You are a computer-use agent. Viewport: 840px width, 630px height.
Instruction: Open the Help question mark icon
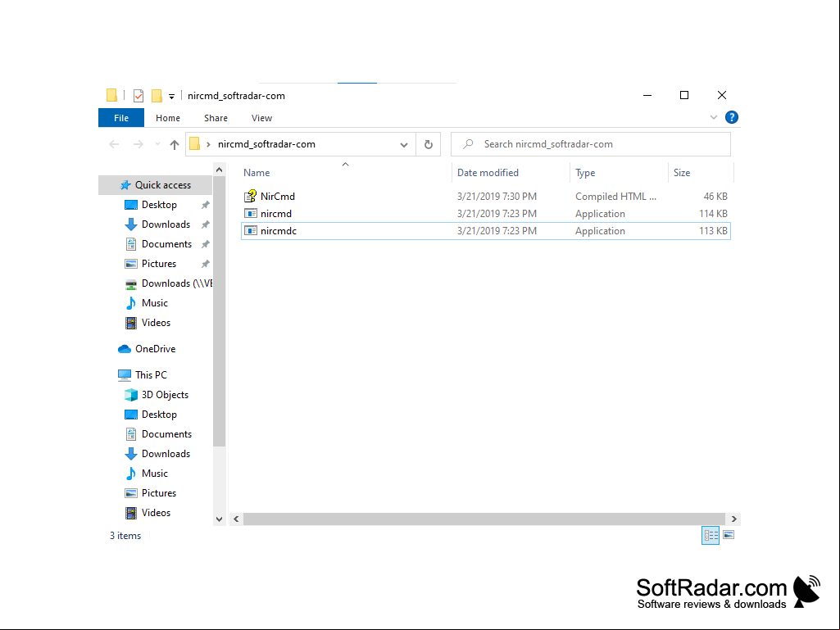[731, 117]
